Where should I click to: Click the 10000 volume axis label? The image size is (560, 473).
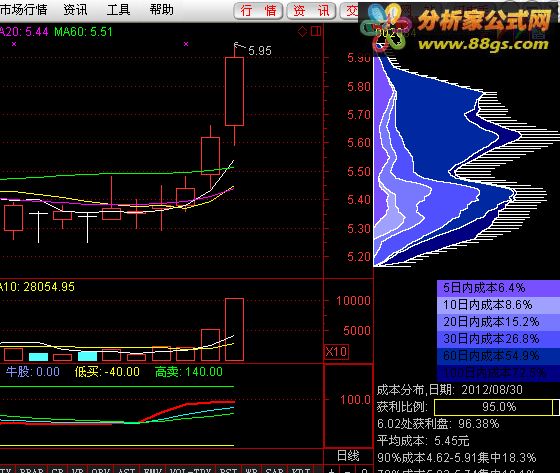[353, 301]
